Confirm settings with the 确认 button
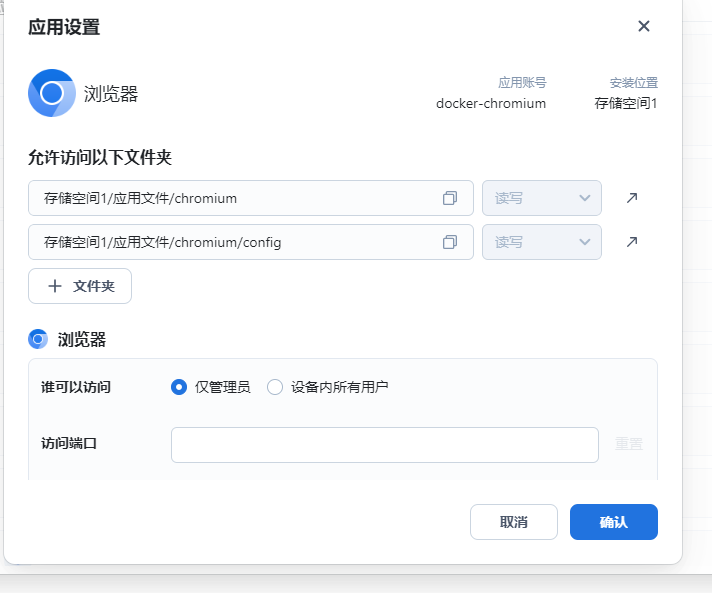This screenshot has height=593, width=712. tap(613, 522)
